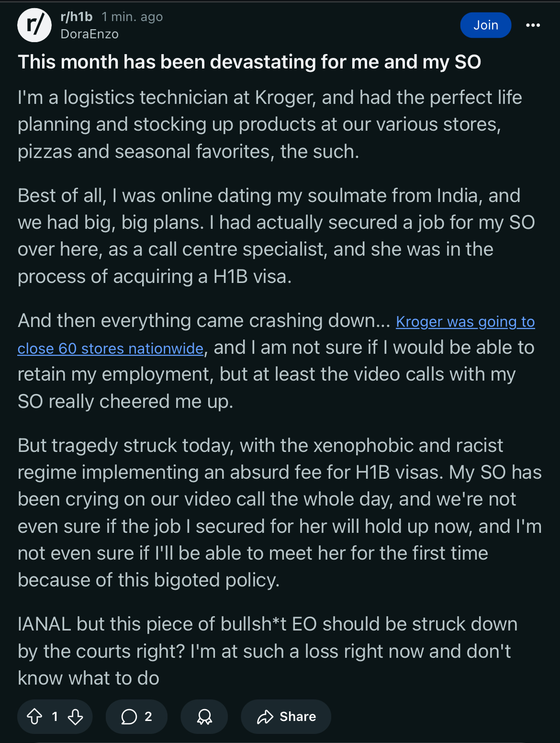The width and height of the screenshot is (560, 743).
Task: Give an award using the award ribbon icon
Action: pos(204,717)
